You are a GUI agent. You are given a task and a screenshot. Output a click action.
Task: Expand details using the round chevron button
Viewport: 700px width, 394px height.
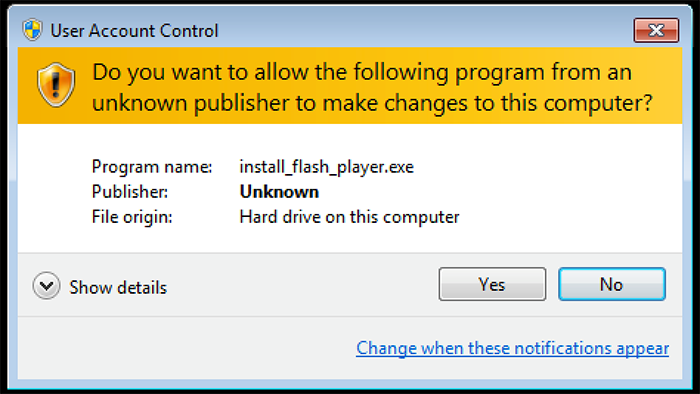point(46,286)
